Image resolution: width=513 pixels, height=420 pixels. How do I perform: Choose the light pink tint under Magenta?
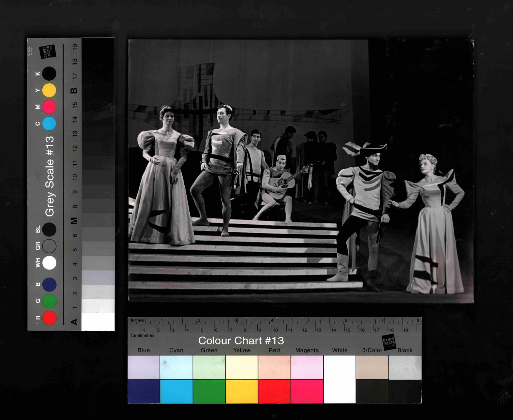[307, 367]
